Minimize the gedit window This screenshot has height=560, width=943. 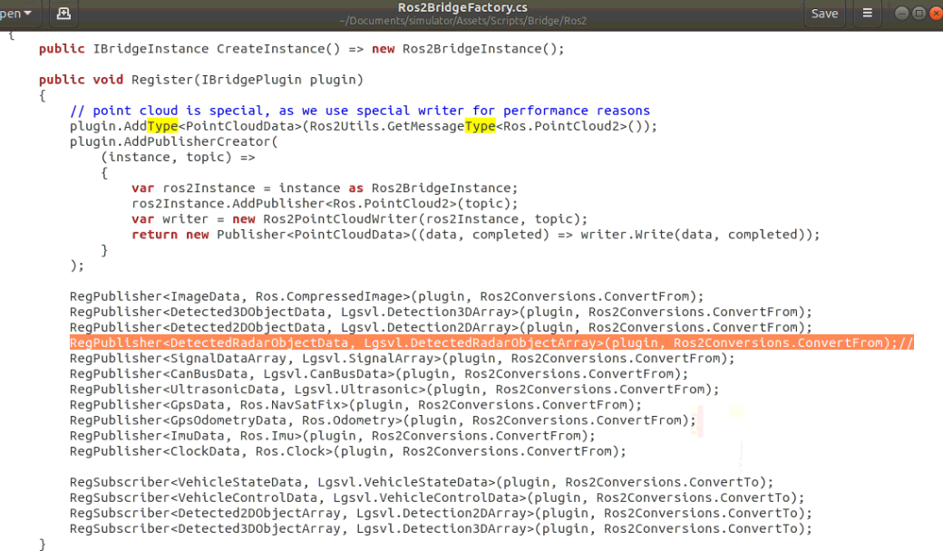click(902, 13)
